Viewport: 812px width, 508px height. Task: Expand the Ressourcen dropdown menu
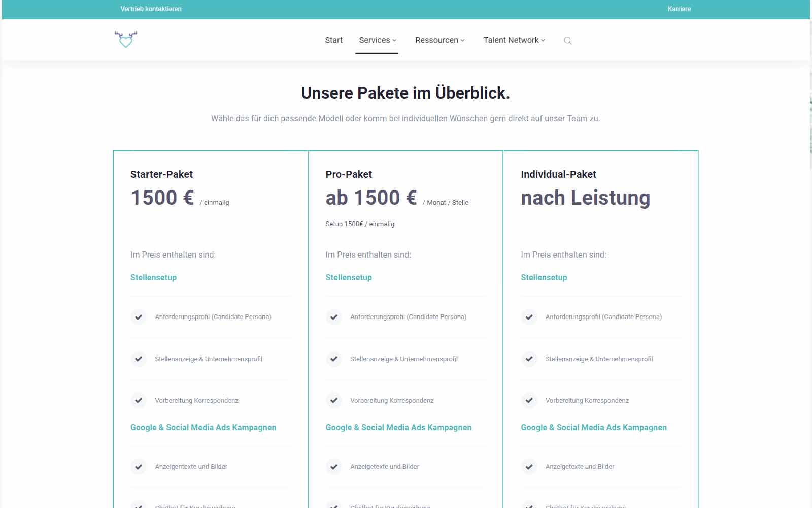point(439,40)
